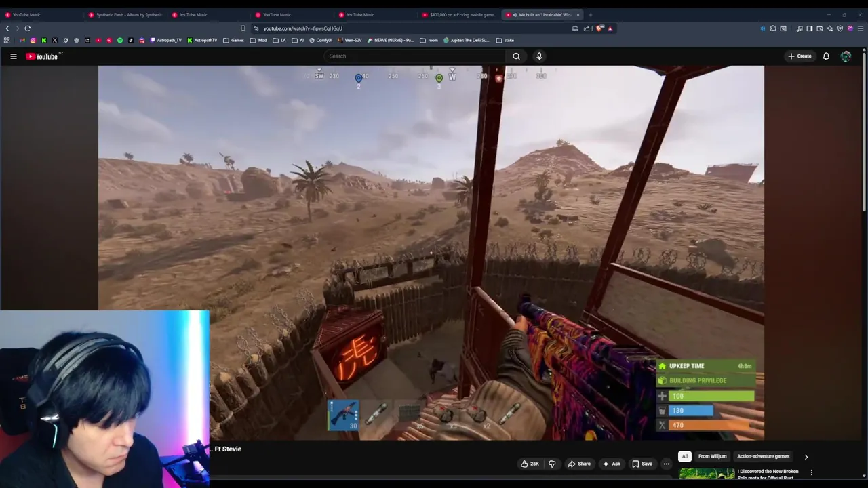Go back in the browser

(7, 28)
